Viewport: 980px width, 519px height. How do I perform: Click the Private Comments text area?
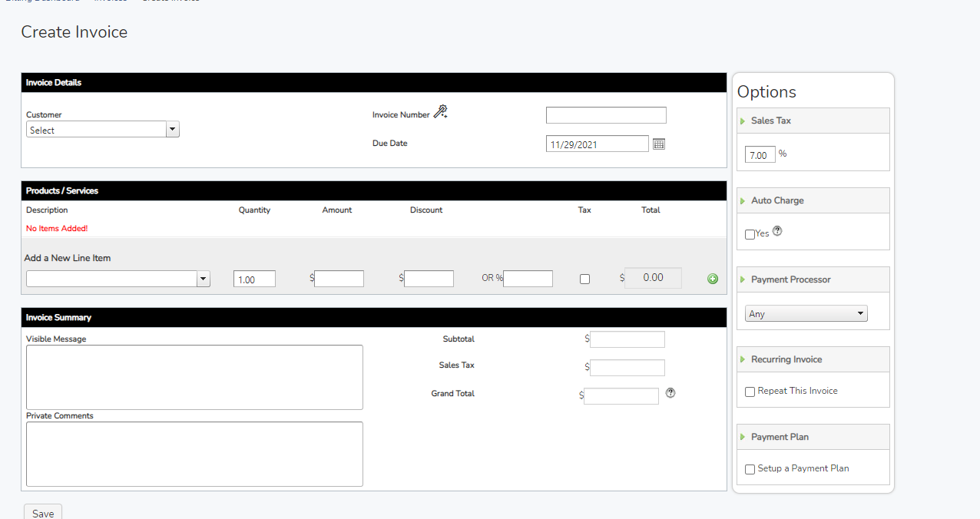tap(194, 454)
